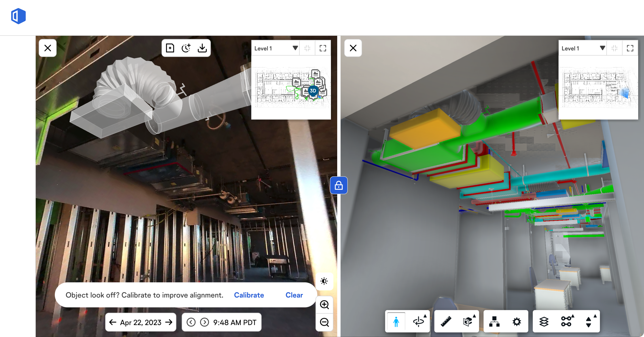This screenshot has height=337, width=644.
Task: Click Calibrate to improve alignment
Action: pos(249,295)
